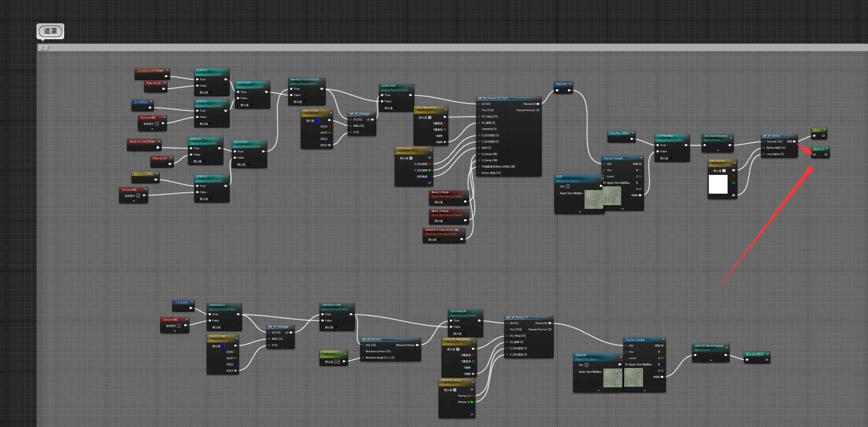Click the 遮罩 comment bubble label
Viewport: 868px width, 427px height.
[x=50, y=31]
